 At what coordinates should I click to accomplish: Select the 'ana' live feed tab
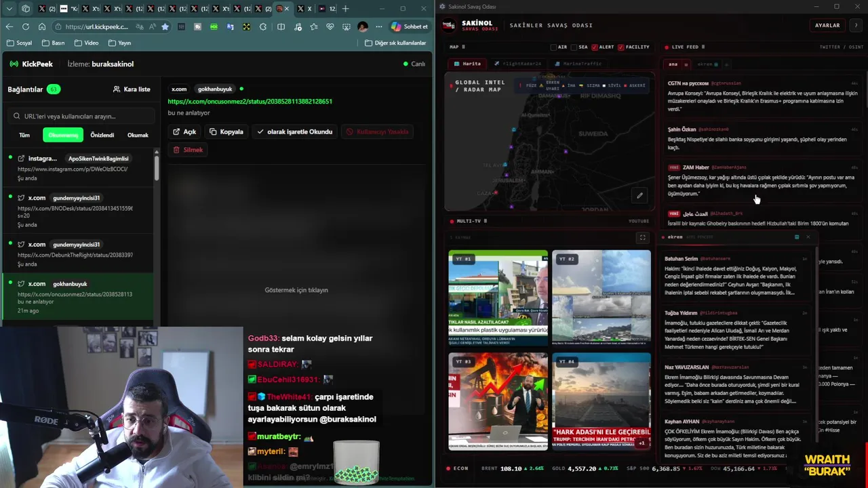tap(673, 64)
